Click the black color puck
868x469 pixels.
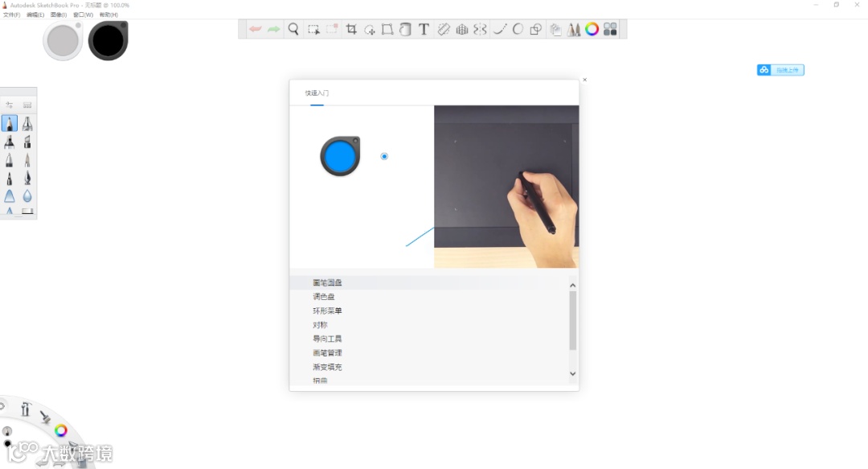click(108, 41)
